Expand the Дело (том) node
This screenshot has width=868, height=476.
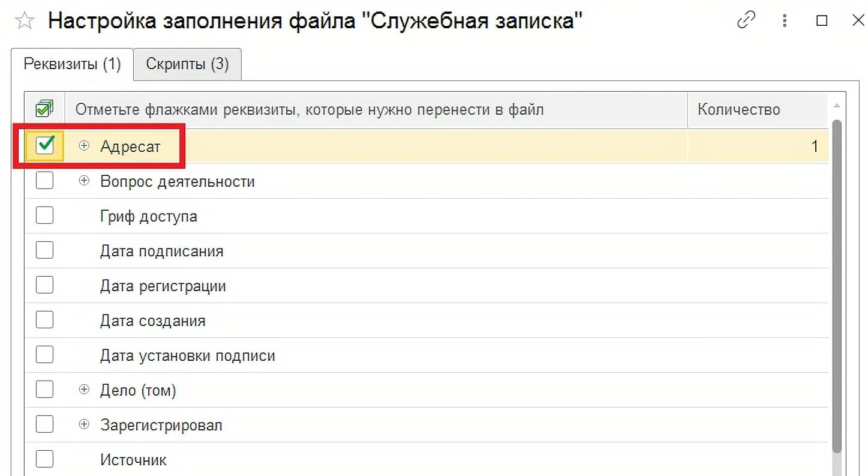(84, 390)
